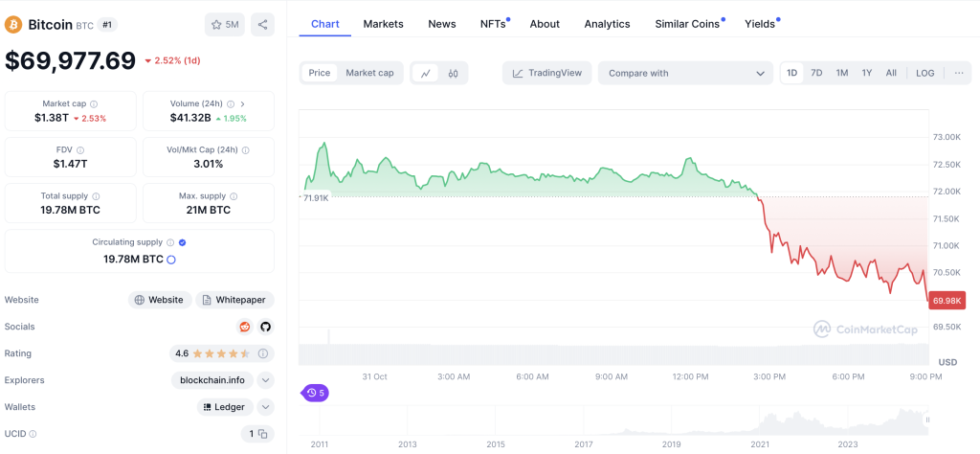Open the TradingView chart button
Screen dimensions: 980x454
pyautogui.click(x=546, y=73)
